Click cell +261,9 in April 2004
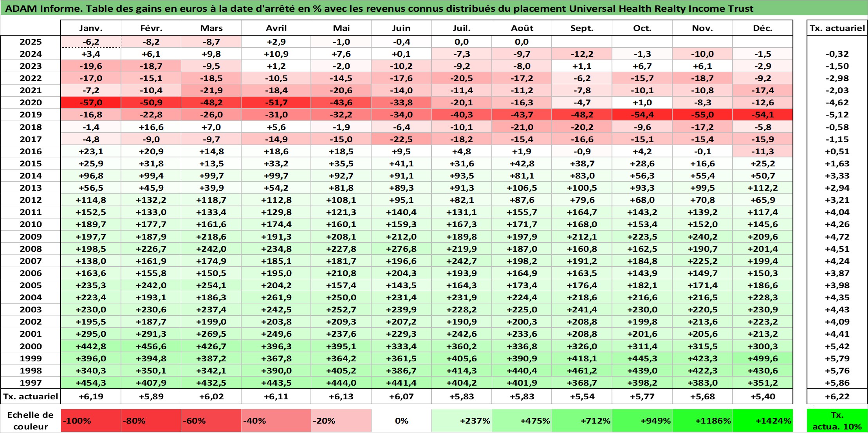Screen dimensions: 868x433 tap(276, 298)
